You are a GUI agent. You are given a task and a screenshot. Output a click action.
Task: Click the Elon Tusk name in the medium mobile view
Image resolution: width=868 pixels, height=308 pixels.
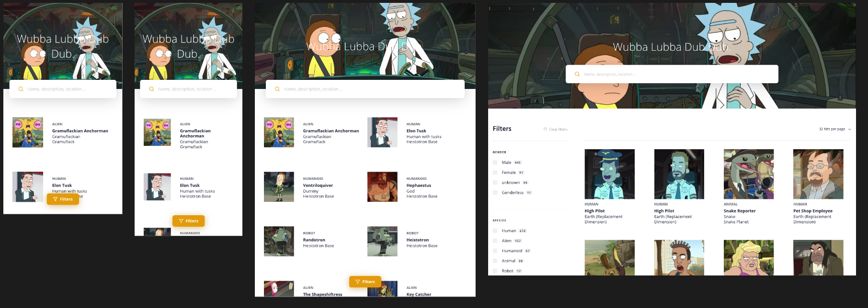[190, 186]
